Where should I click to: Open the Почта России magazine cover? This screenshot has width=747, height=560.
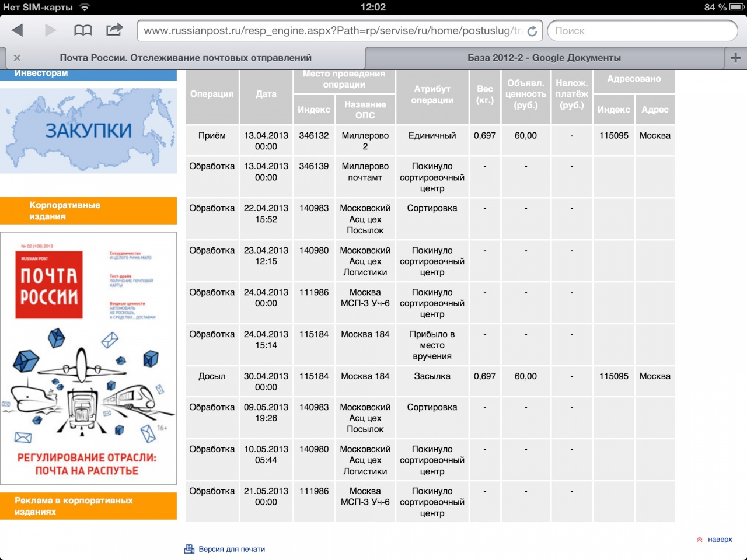coord(88,358)
